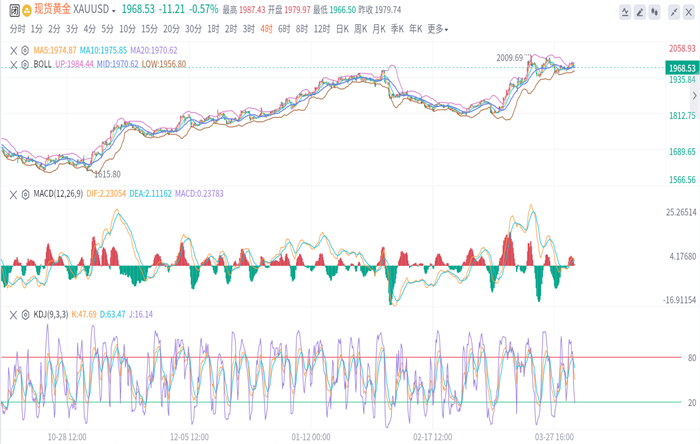The height and width of the screenshot is (444, 700).
Task: Open KDJ(9,3,3) settings hexagon icon
Action: (25, 315)
